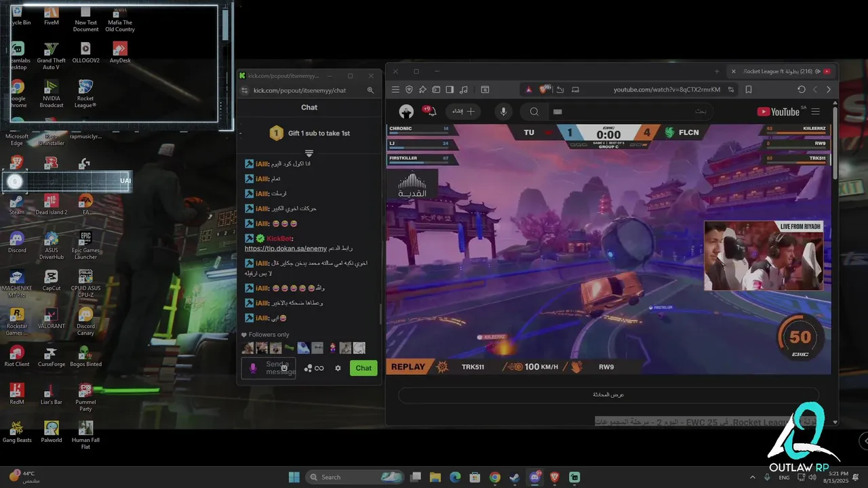Click the Discord desktop shortcut
Viewport: 868px width, 488px height.
coord(17,243)
